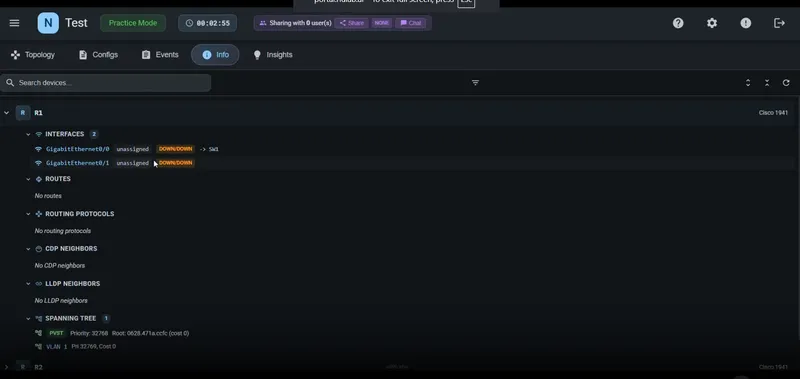
Task: Select the Info tab
Action: coord(215,55)
